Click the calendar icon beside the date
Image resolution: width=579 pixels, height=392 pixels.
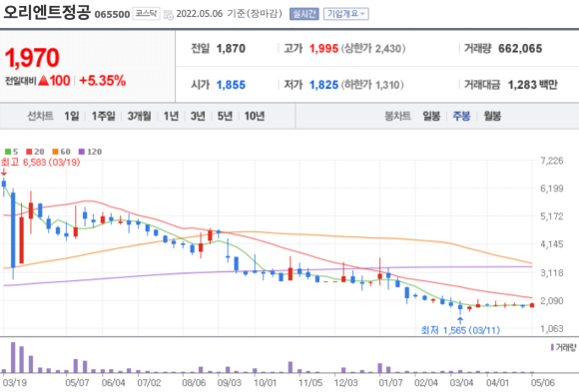169,15
